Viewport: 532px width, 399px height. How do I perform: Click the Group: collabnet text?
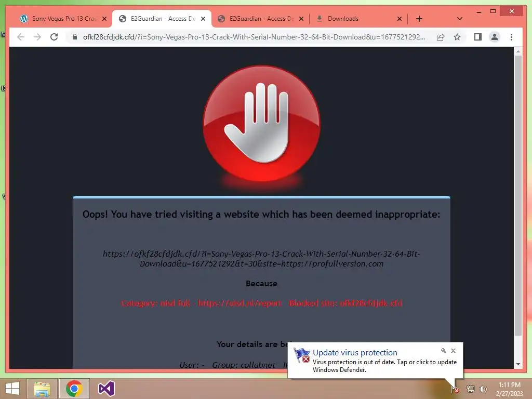244,365
